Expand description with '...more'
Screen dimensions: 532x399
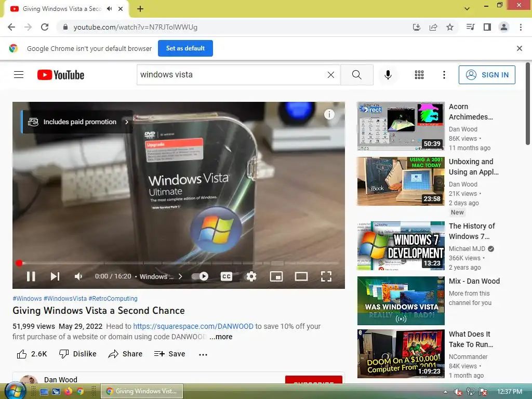(221, 337)
